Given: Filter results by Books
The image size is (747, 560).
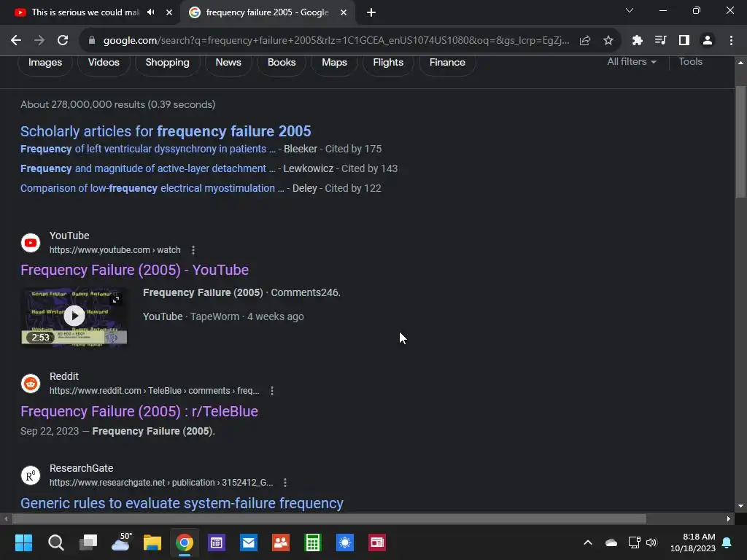Looking at the screenshot, I should 282,63.
